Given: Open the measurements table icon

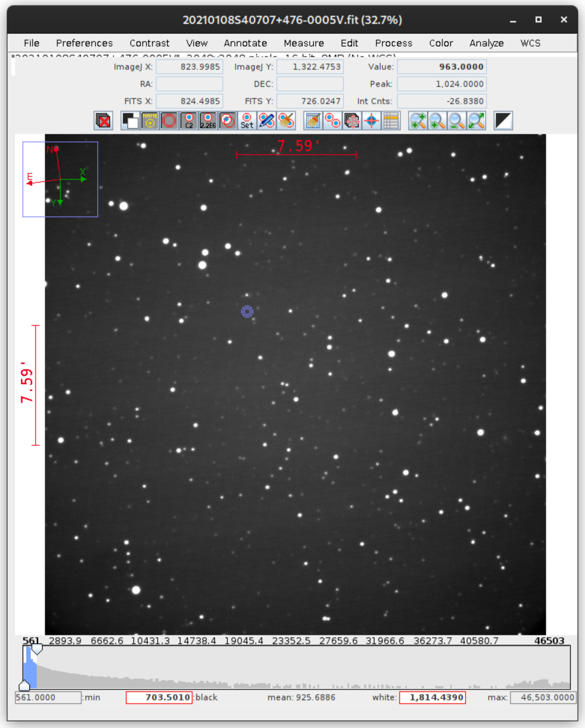Looking at the screenshot, I should click(x=391, y=121).
